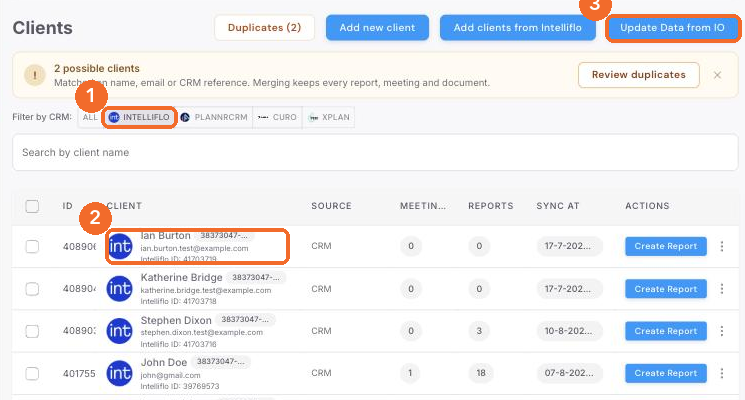The width and height of the screenshot is (745, 400).
Task: Click the SYNC AT column header
Action: pyautogui.click(x=558, y=206)
